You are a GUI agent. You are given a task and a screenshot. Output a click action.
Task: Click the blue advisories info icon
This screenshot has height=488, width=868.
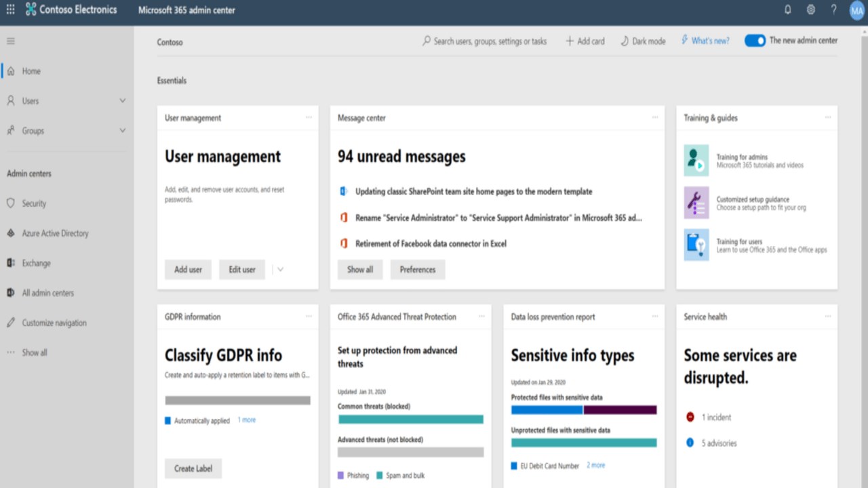[x=690, y=443]
